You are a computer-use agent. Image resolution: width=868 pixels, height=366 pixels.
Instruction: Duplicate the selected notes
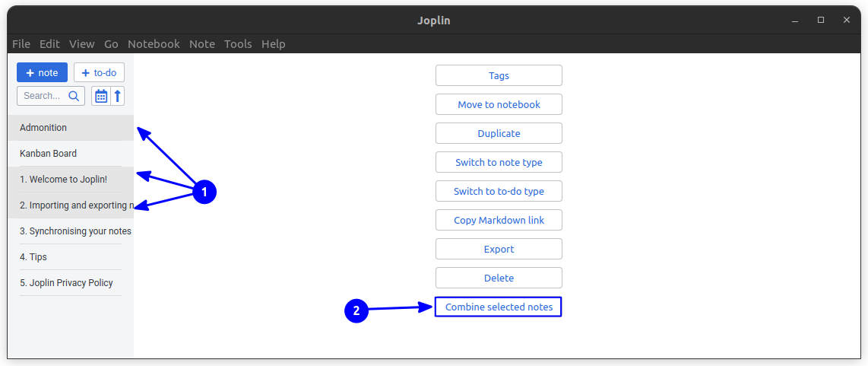pos(499,133)
